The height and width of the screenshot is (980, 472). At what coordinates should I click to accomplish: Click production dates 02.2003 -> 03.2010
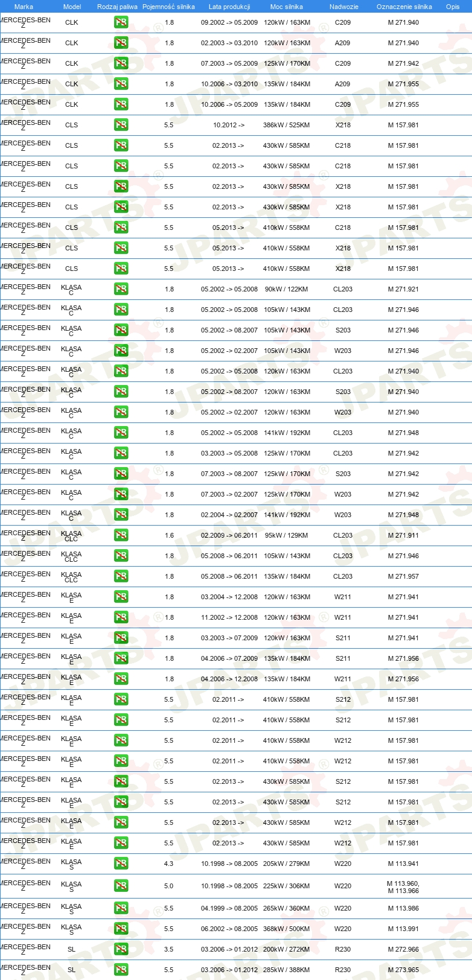pos(229,43)
